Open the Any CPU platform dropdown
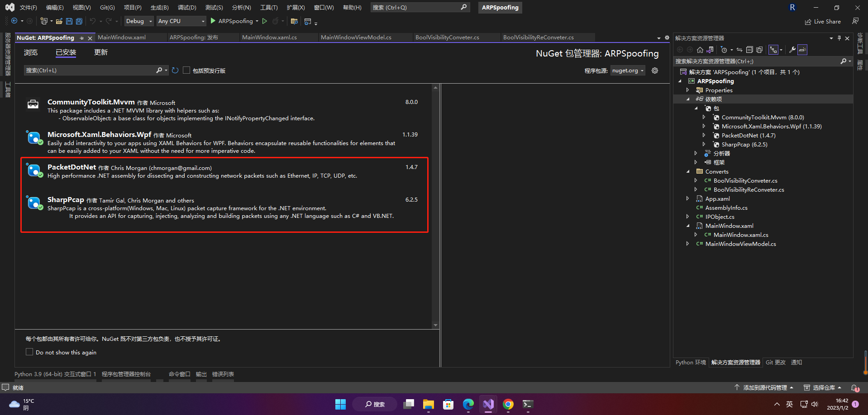 pyautogui.click(x=181, y=21)
